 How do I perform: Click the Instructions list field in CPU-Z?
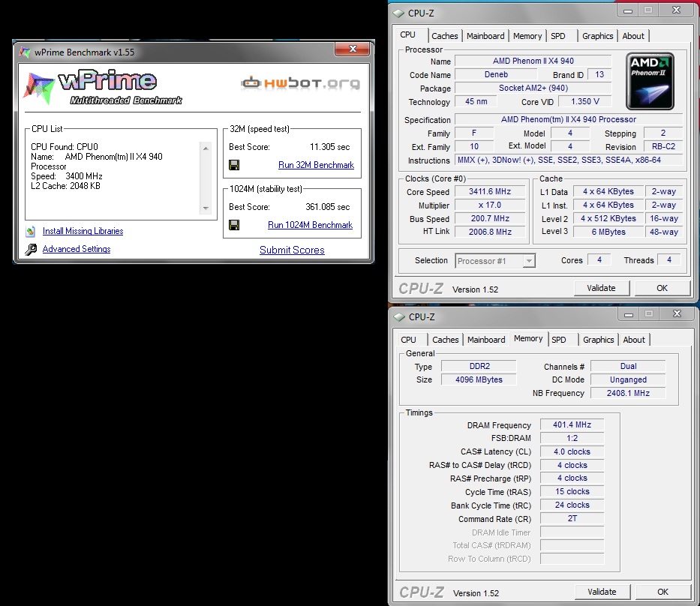pos(569,160)
